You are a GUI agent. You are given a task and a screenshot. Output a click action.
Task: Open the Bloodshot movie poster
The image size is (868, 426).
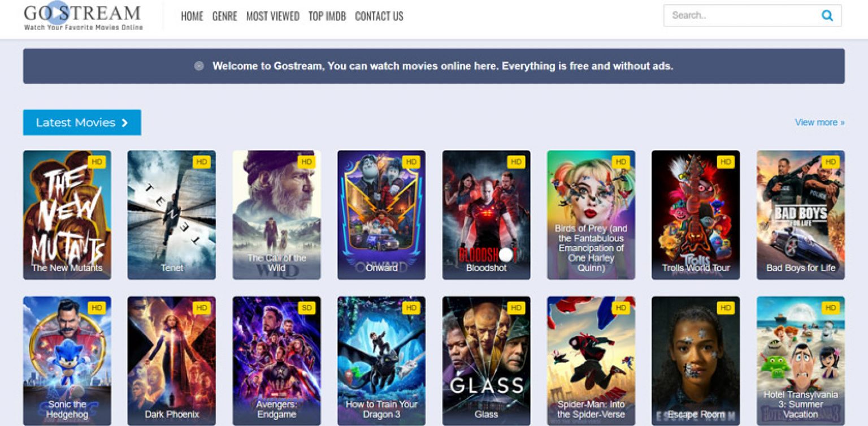[487, 215]
